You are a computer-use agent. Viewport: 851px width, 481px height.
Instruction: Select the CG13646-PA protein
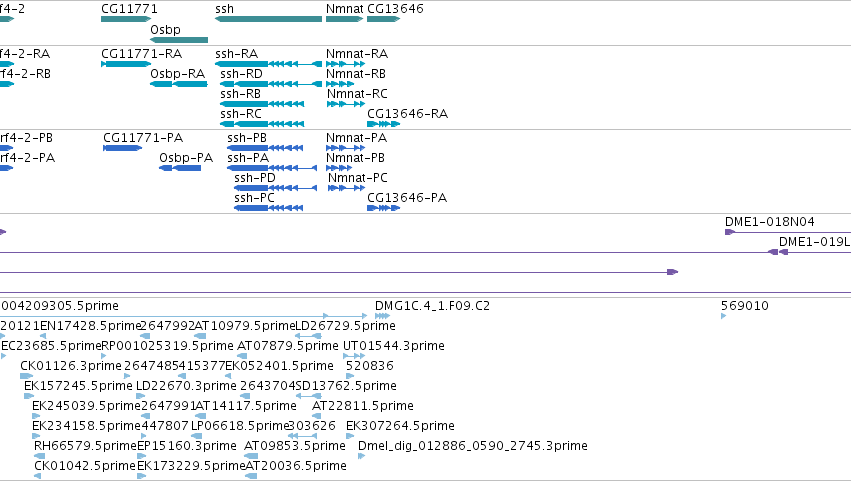pyautogui.click(x=383, y=208)
